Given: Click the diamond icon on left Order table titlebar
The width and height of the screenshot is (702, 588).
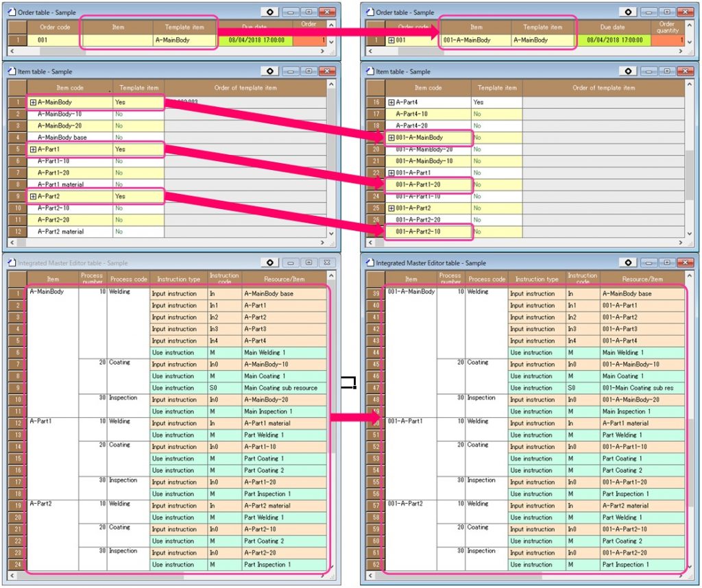Looking at the screenshot, I should [270, 11].
